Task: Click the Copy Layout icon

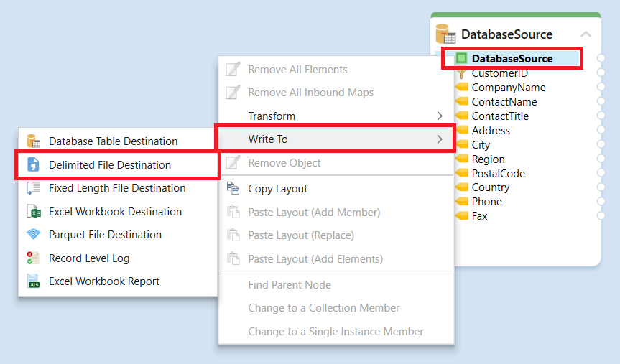Action: (x=233, y=189)
